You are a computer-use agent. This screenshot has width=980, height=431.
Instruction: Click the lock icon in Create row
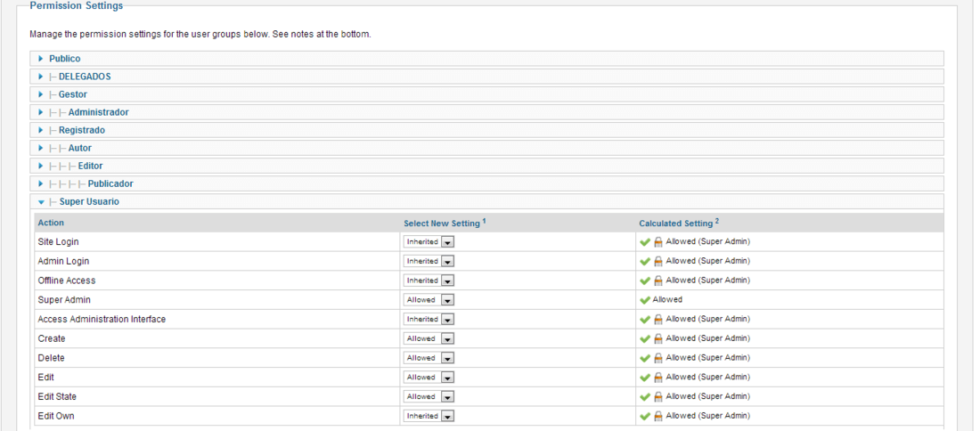click(x=658, y=338)
